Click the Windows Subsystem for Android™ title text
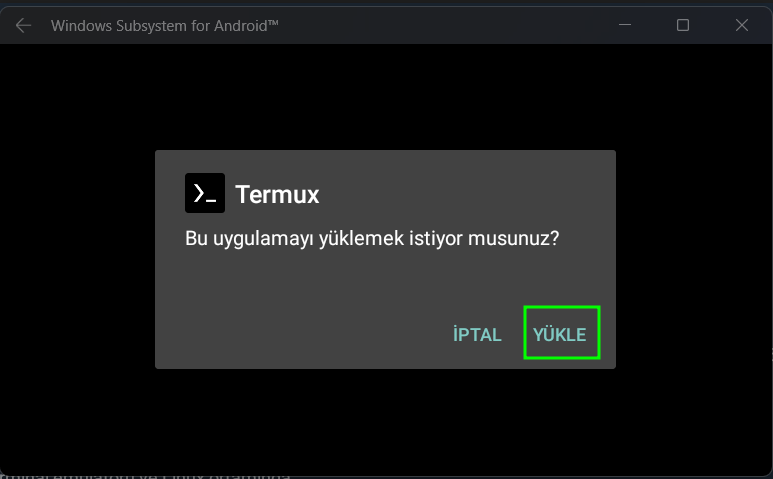The width and height of the screenshot is (773, 479). [x=165, y=26]
